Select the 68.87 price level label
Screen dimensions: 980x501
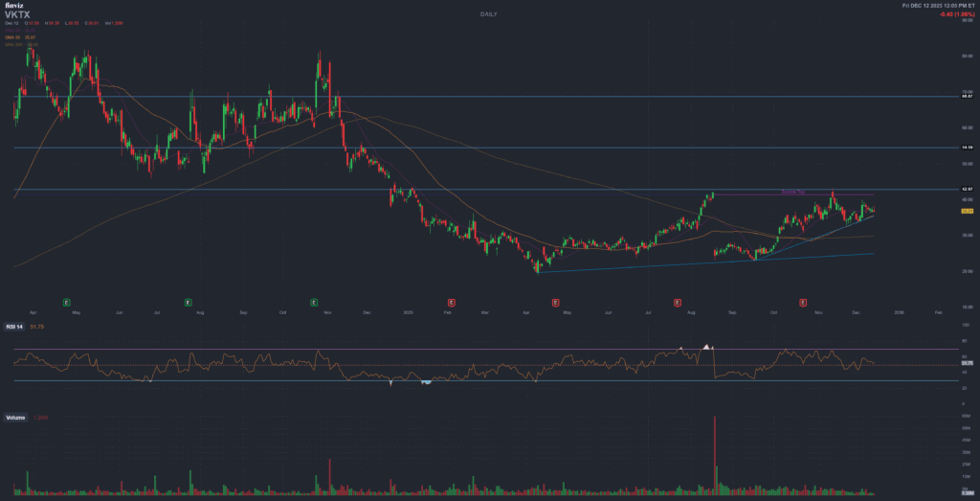967,97
